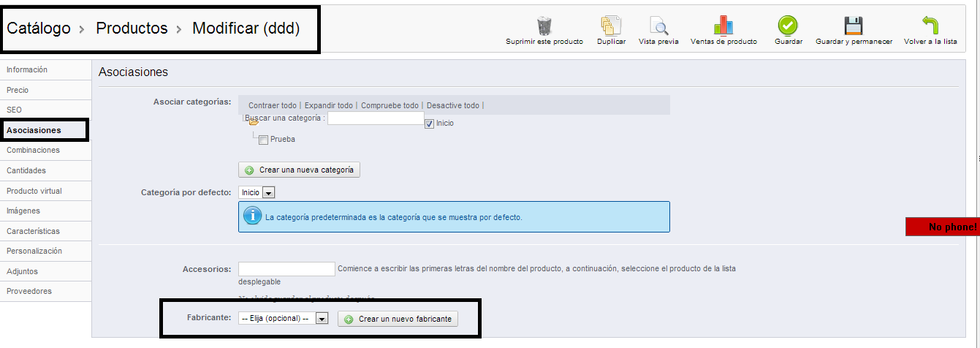Screen dimensions: 980x348
Task: Open the Personalización tab
Action: (45, 251)
